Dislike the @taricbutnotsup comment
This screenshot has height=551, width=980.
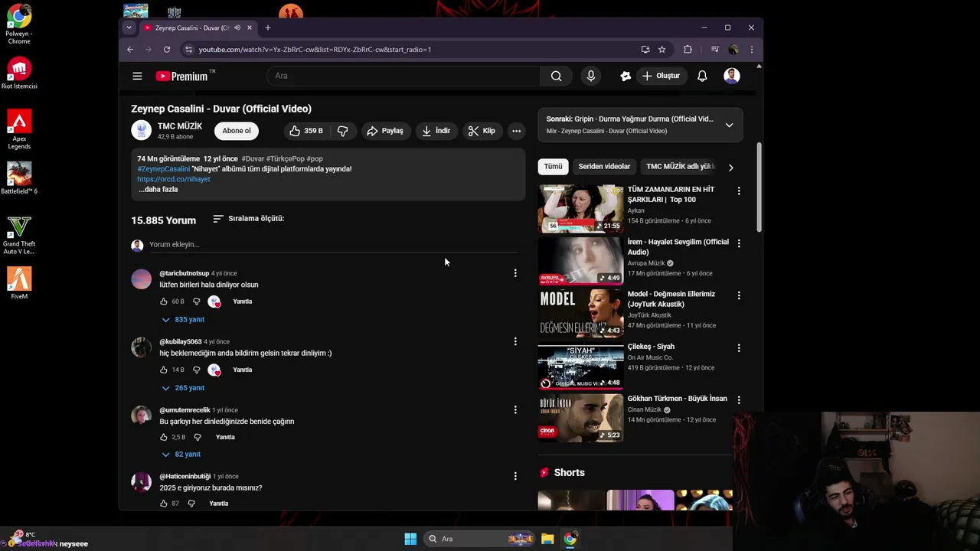(197, 302)
